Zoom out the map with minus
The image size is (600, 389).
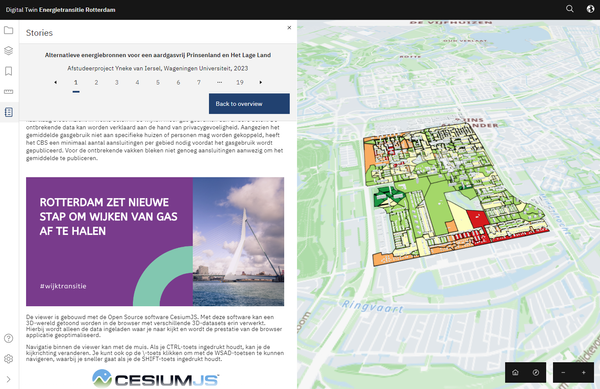point(563,372)
